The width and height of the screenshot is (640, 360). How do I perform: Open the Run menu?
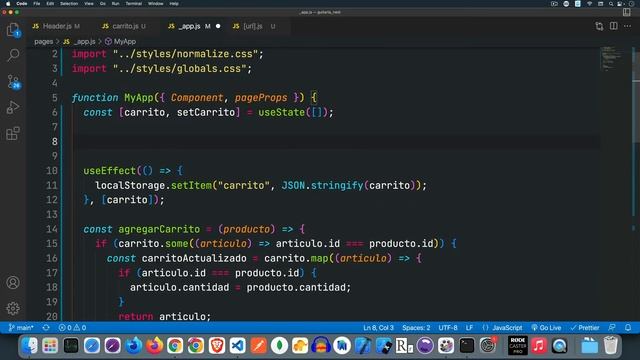(116, 4)
